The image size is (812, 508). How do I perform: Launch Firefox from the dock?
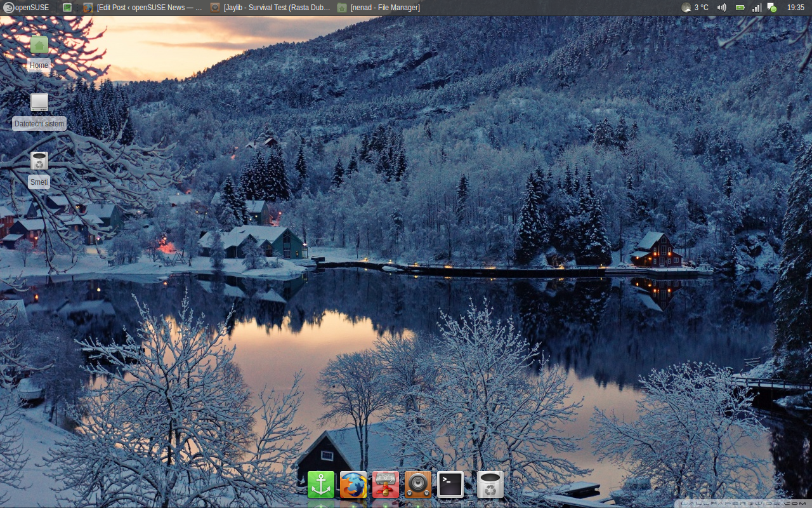coord(353,485)
